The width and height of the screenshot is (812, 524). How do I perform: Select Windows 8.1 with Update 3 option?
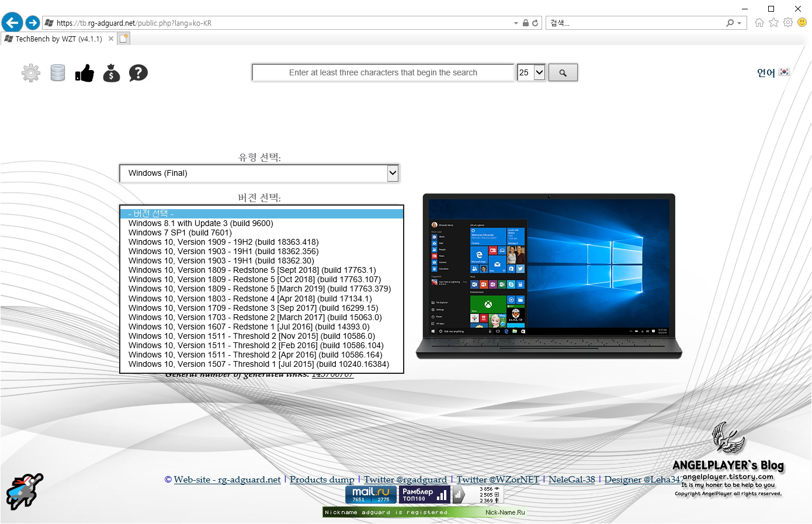coord(262,223)
